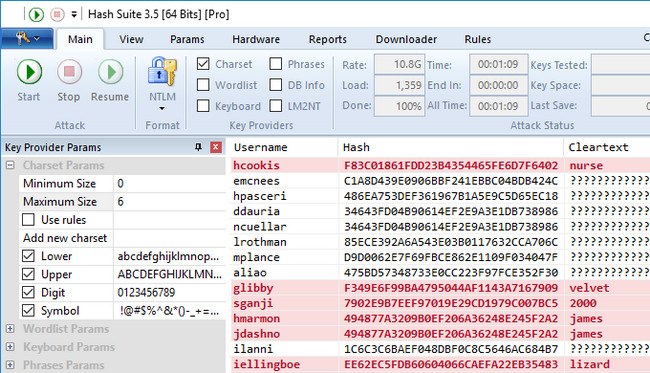Image resolution: width=650 pixels, height=373 pixels.
Task: Close the Key Provider Params panel
Action: [x=216, y=147]
